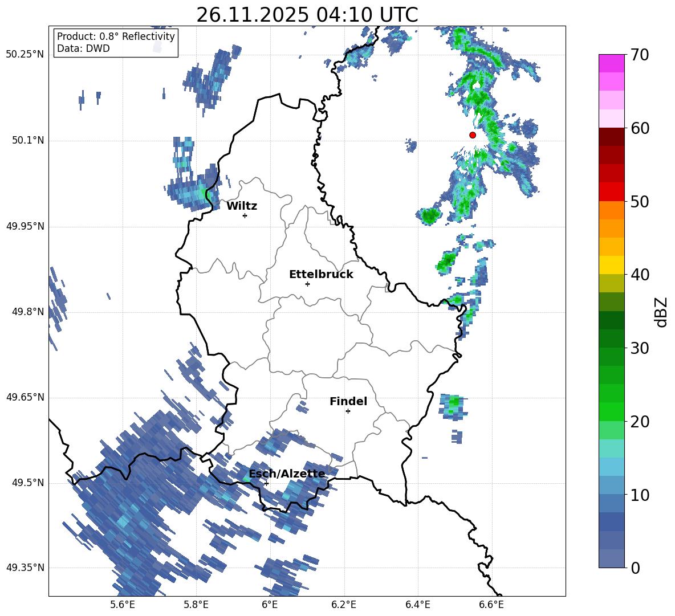The image size is (675, 616).
Task: Click the 5.6°E longitude label
Action: (123, 605)
